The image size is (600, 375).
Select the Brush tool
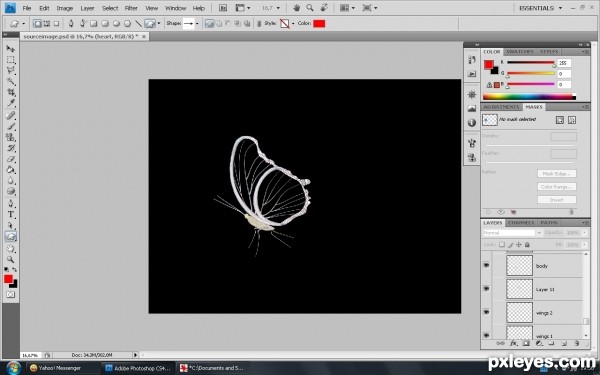(10, 126)
